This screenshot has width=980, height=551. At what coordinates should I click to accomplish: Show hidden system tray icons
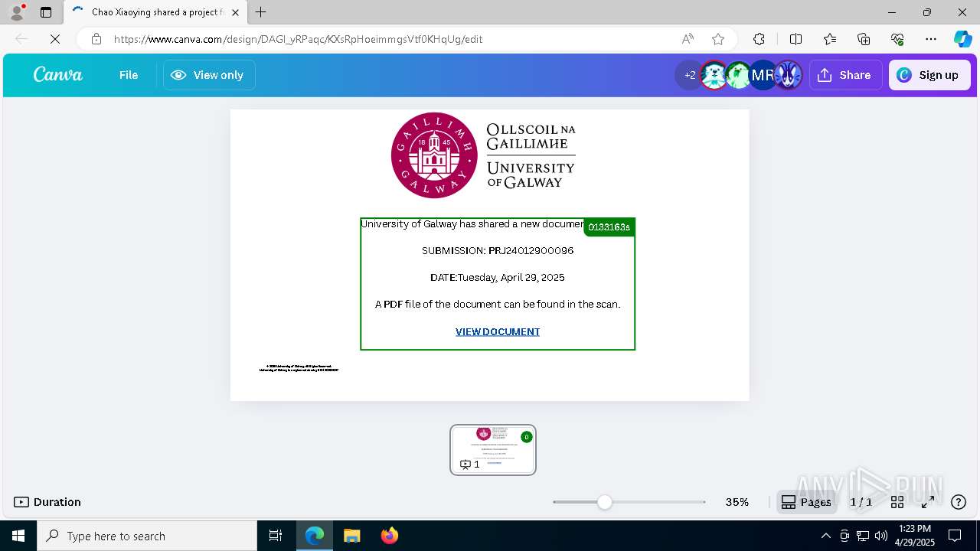click(825, 536)
